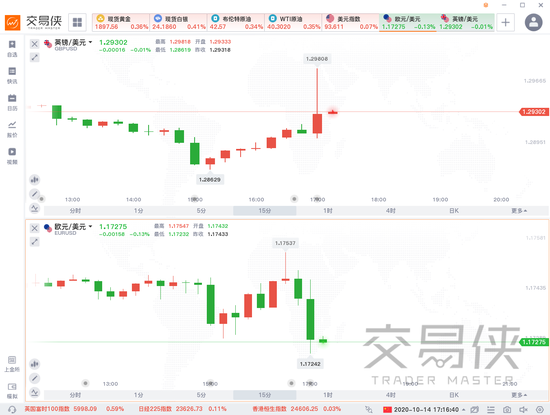Expand the EUR/USD chart to fullscreen
The image size is (550, 415).
pos(34,242)
